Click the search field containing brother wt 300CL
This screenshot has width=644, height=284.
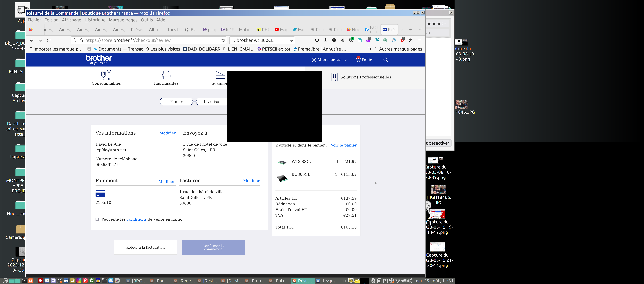pos(260,40)
